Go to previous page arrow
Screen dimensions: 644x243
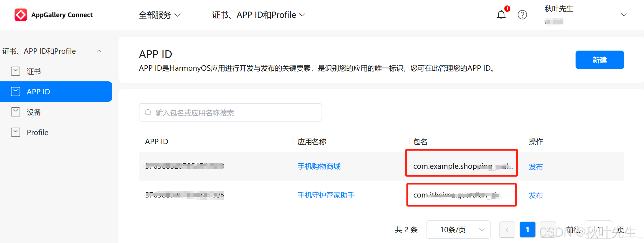pyautogui.click(x=507, y=229)
